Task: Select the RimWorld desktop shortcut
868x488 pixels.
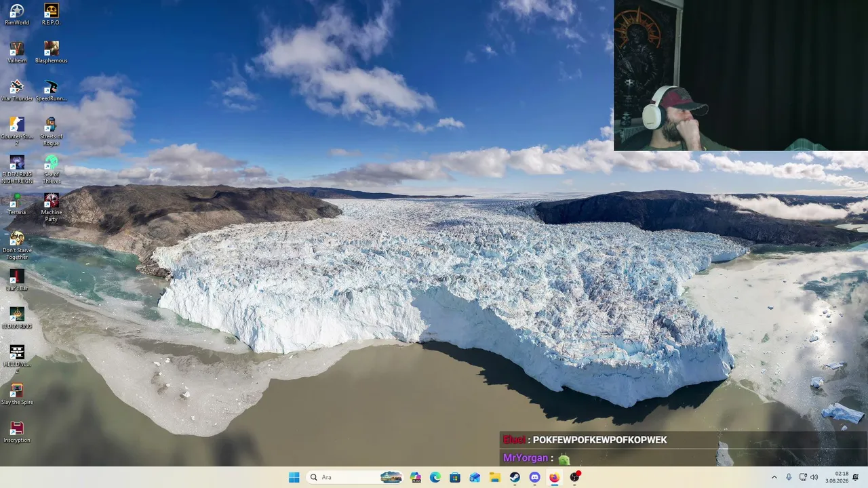Action: click(17, 14)
